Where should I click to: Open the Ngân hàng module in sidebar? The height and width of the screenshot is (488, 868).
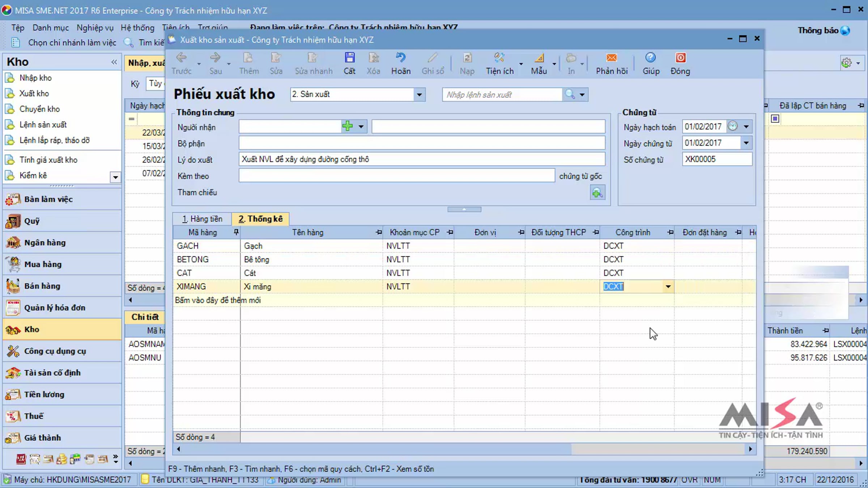62,243
